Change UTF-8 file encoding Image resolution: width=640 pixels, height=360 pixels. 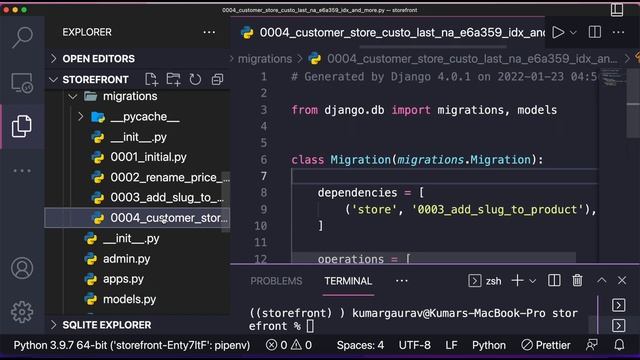414,345
